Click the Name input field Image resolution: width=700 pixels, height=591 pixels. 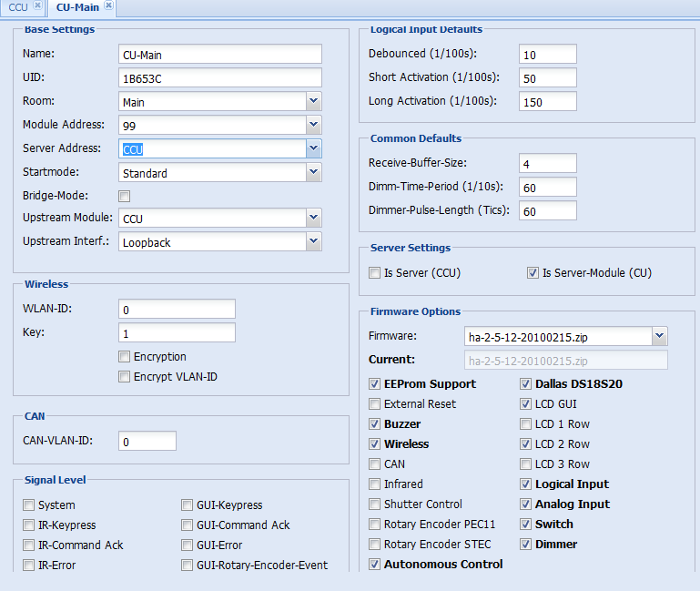tap(220, 54)
